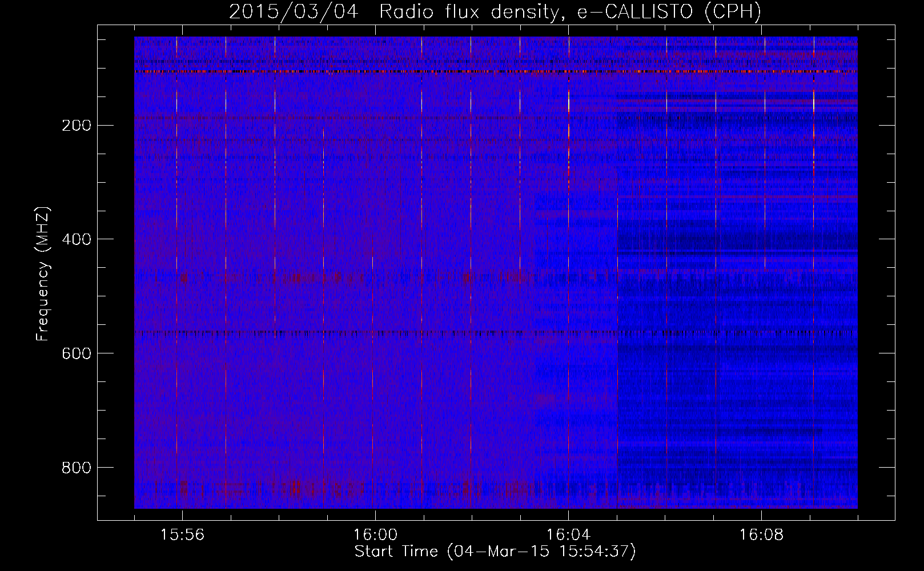Click the 15:56 time tick label
Image resolution: width=924 pixels, height=571 pixels.
coord(182,535)
